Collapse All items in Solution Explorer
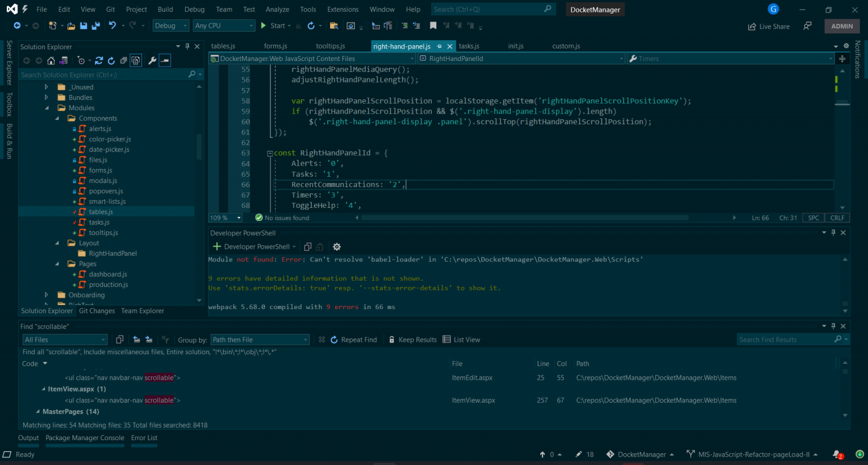Image resolution: width=868 pixels, height=465 pixels. pos(124,61)
